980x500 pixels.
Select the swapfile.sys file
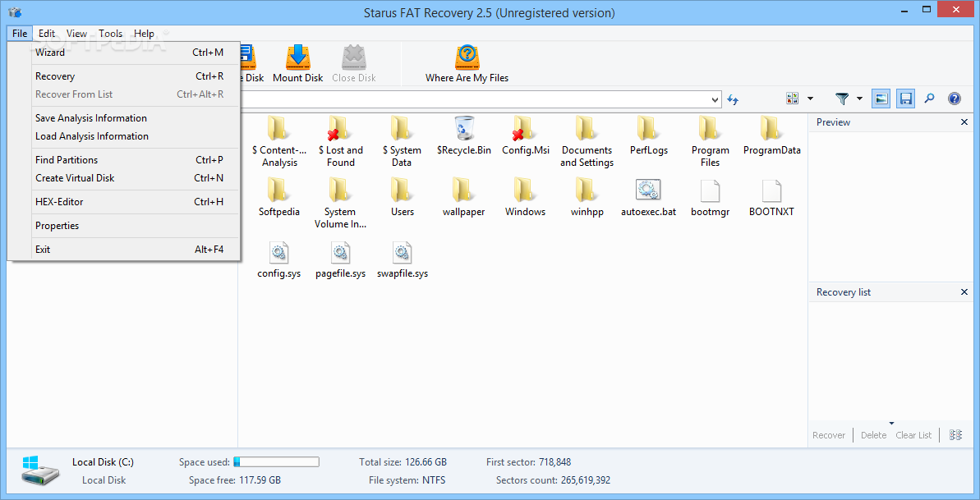tap(403, 259)
